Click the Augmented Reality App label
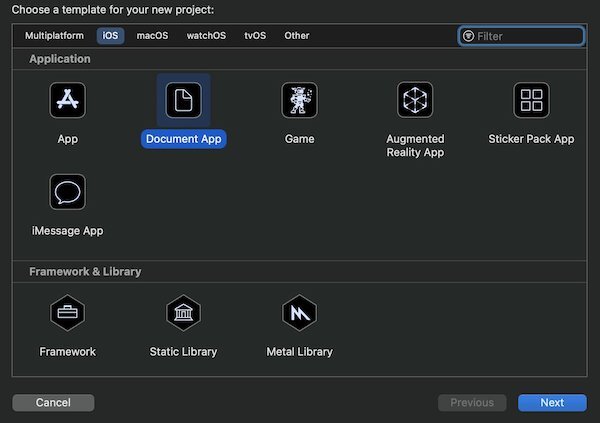This screenshot has width=600, height=423. tap(415, 145)
